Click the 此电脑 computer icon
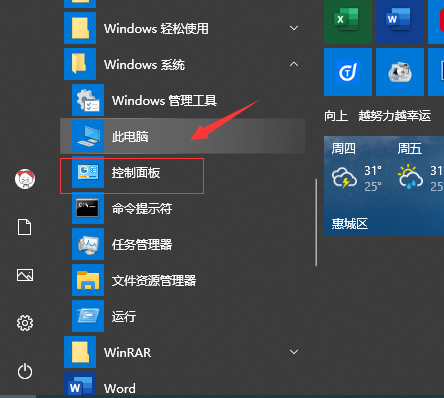Viewport: 444px width, 398px height. coord(88,136)
